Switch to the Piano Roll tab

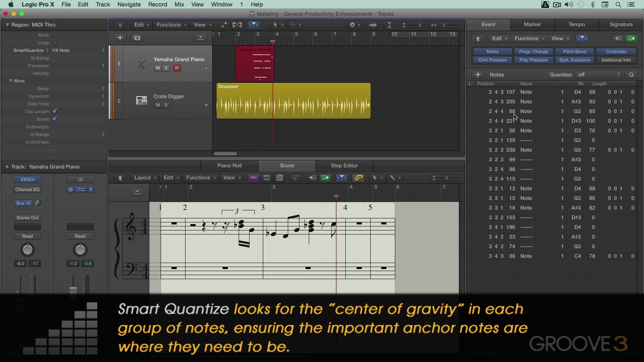click(229, 166)
